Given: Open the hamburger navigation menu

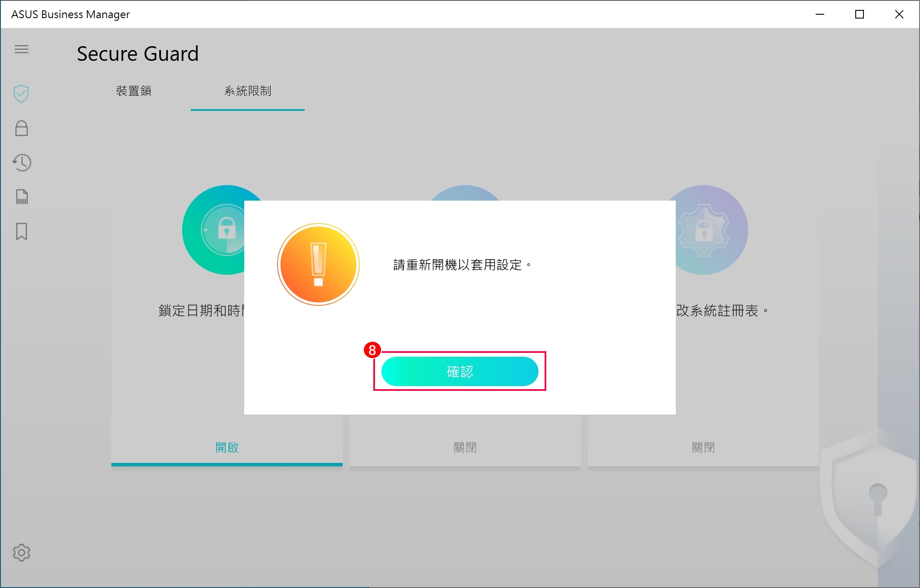Looking at the screenshot, I should coord(22,49).
